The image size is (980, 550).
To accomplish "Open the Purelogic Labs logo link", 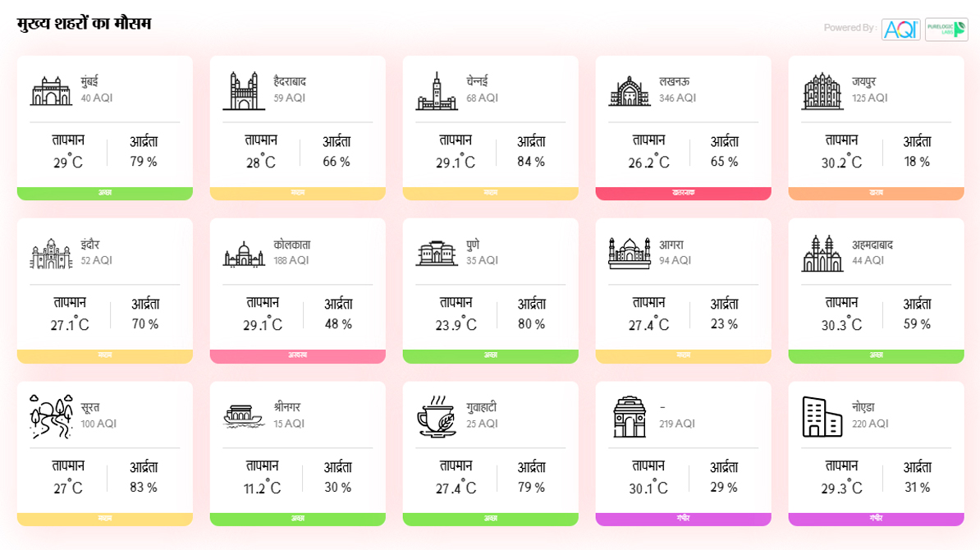I will (x=946, y=30).
